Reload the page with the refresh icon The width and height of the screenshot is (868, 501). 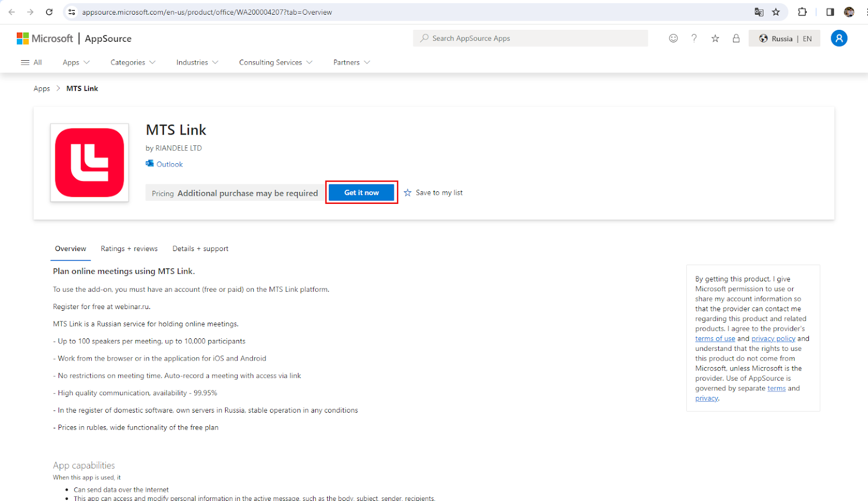[49, 12]
